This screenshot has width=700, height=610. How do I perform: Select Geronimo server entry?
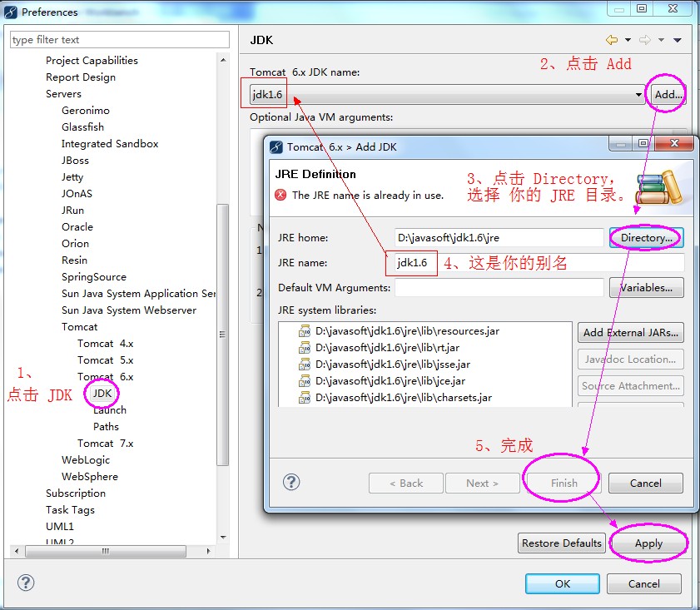click(85, 110)
